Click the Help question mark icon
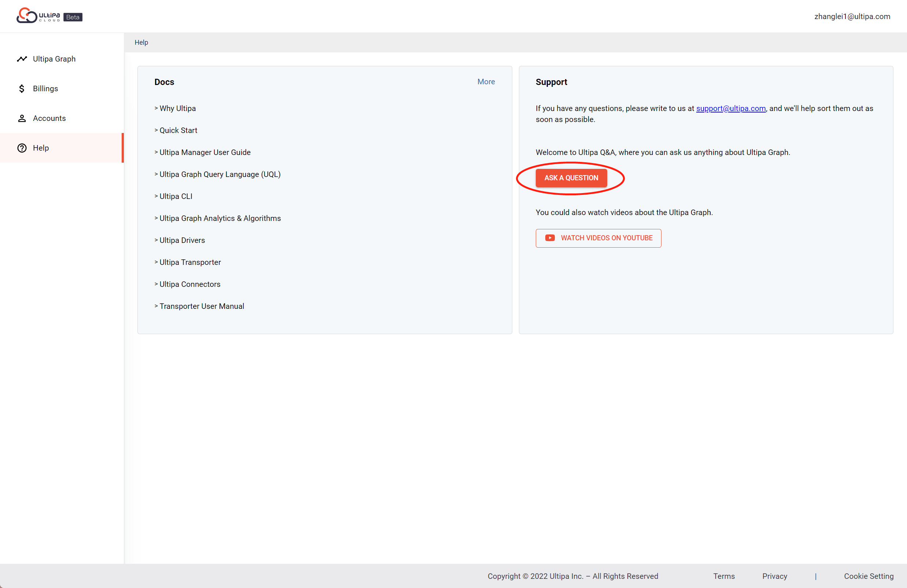The width and height of the screenshot is (907, 588). [x=22, y=148]
